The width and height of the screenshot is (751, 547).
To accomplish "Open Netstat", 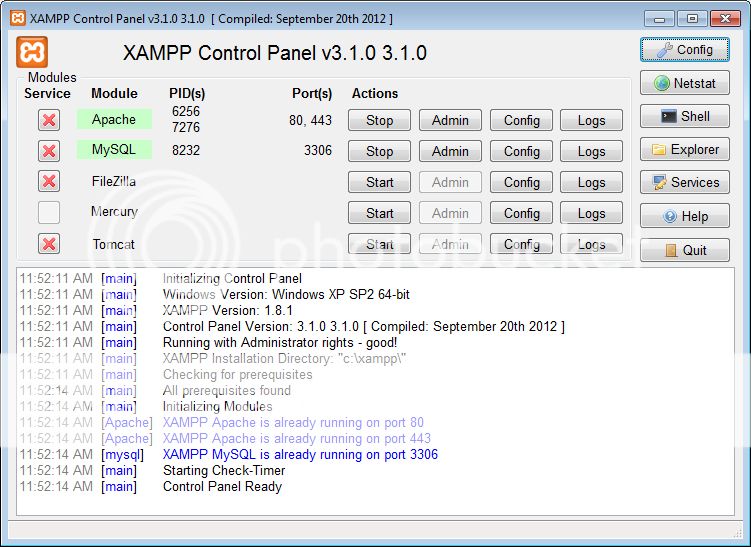I will pyautogui.click(x=684, y=83).
